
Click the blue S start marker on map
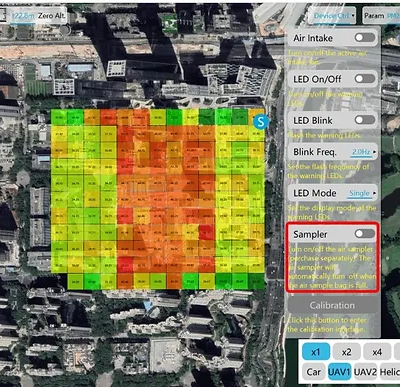(261, 122)
